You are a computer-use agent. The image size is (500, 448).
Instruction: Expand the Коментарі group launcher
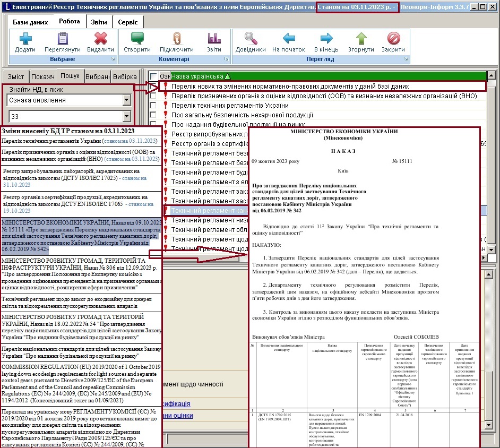pos(227,59)
